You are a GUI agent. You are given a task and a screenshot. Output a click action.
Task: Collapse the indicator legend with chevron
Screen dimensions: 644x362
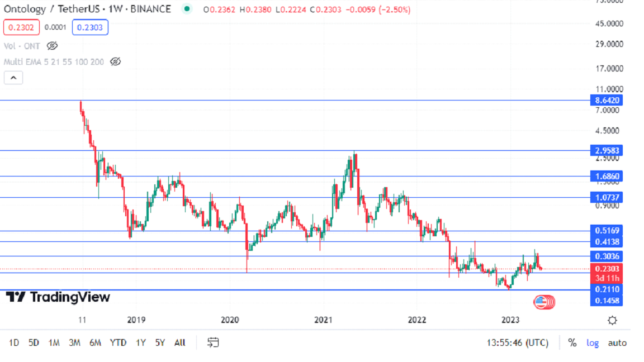pyautogui.click(x=13, y=78)
